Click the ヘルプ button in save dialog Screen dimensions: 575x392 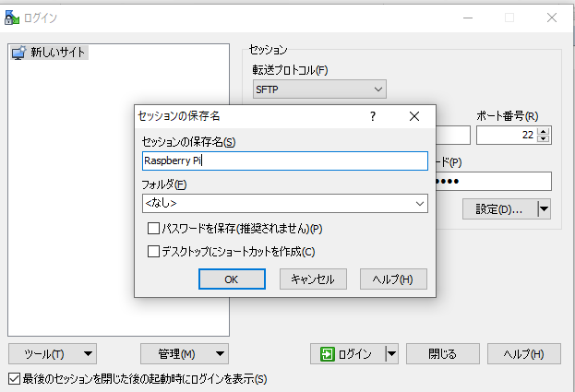click(393, 279)
